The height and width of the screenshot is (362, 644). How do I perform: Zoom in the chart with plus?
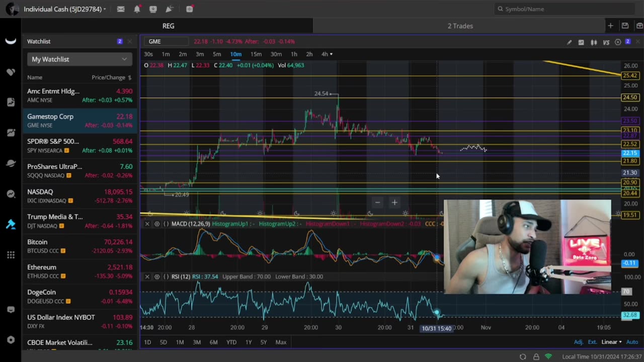pos(394,202)
